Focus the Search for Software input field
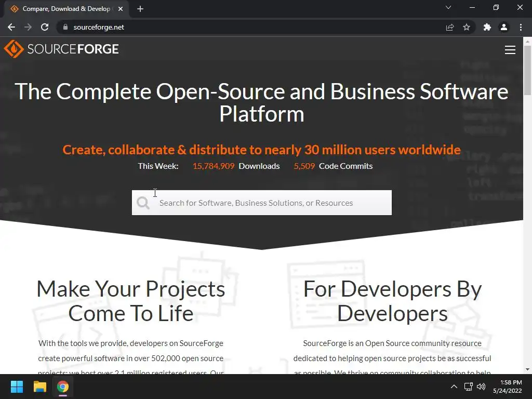 262,203
